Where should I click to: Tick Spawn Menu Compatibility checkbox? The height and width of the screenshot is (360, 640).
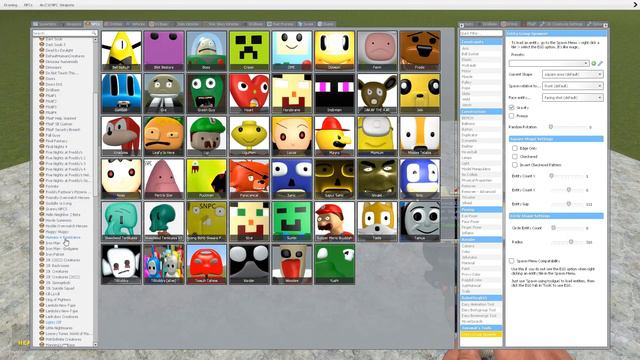click(511, 260)
